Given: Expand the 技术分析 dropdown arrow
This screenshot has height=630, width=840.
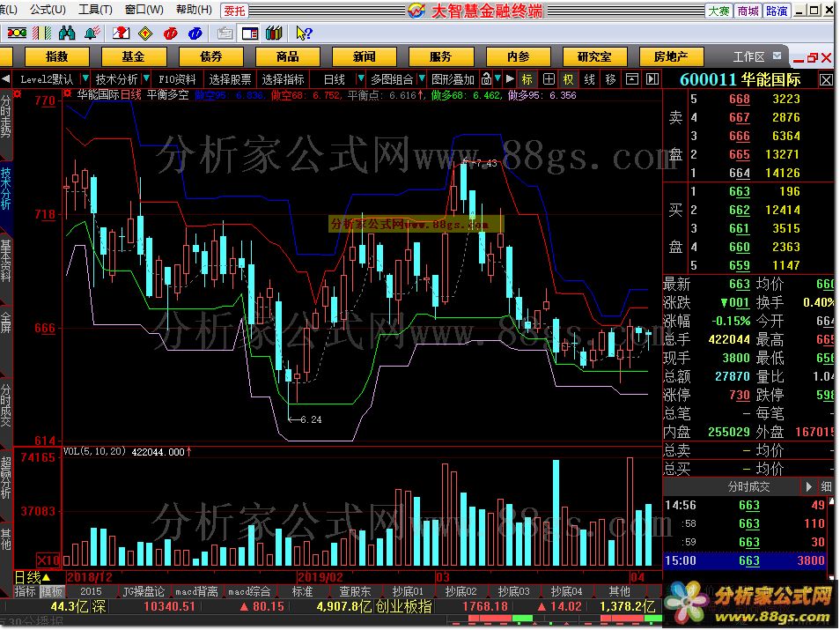Looking at the screenshot, I should click(145, 79).
